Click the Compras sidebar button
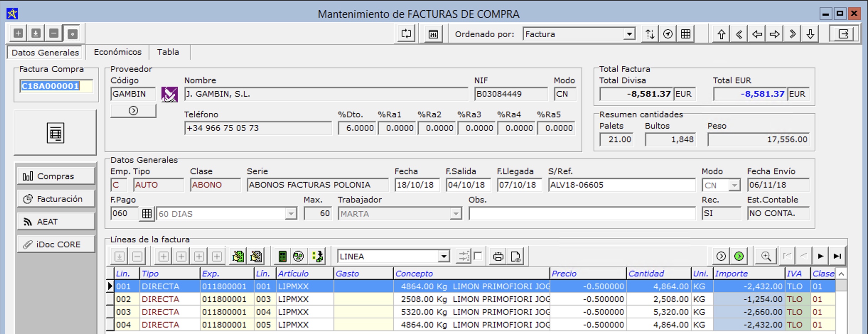This screenshot has width=868, height=334. [x=56, y=176]
